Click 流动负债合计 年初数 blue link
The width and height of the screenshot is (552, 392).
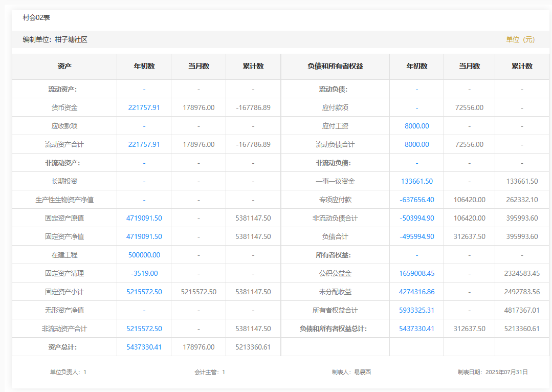point(416,144)
